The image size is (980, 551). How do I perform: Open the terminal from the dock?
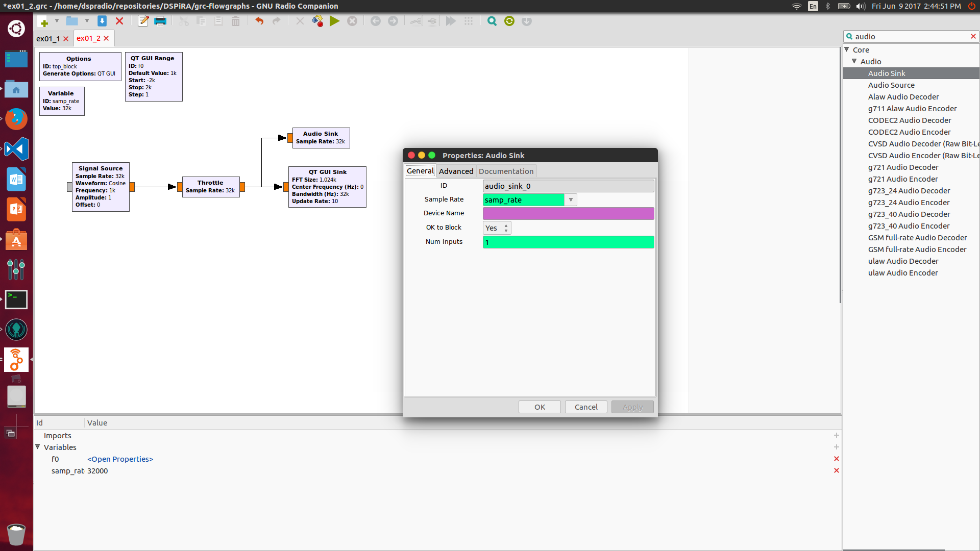click(x=16, y=299)
